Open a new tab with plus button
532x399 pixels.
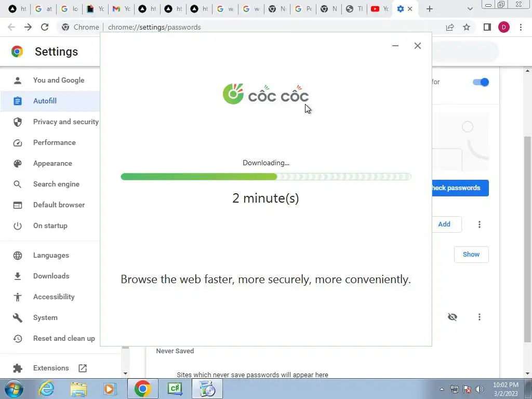coord(430,9)
